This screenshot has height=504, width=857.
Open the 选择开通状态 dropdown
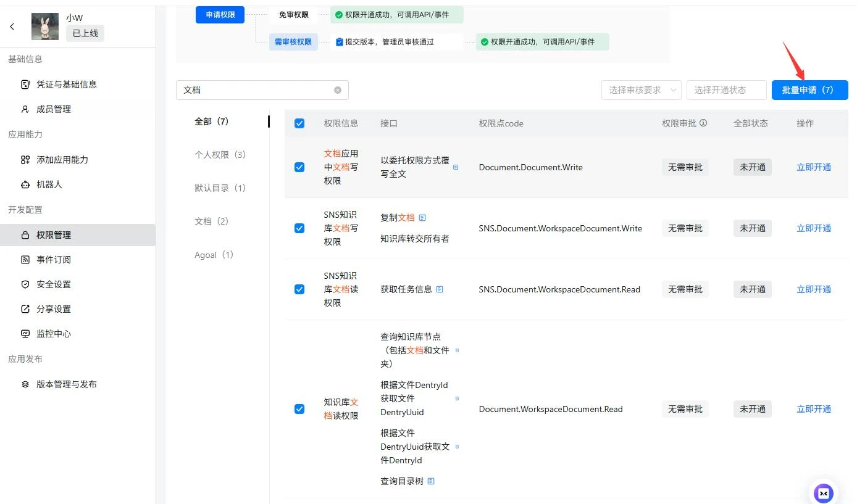point(726,90)
